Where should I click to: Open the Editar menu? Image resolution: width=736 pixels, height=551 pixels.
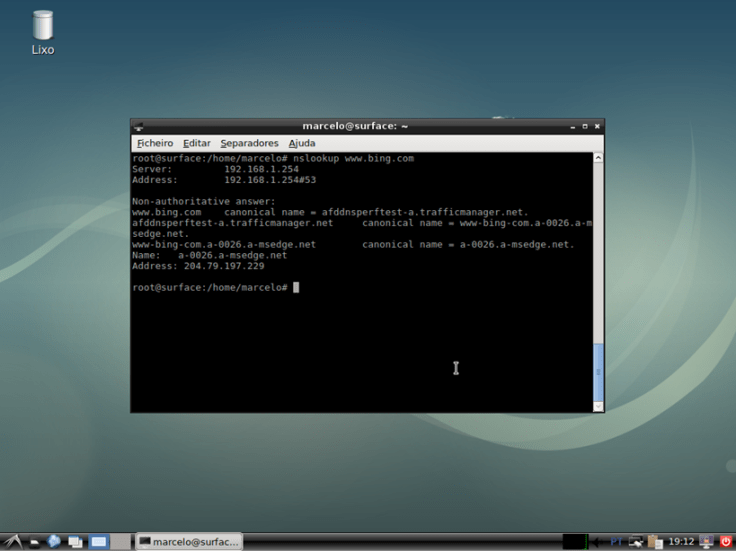[196, 143]
